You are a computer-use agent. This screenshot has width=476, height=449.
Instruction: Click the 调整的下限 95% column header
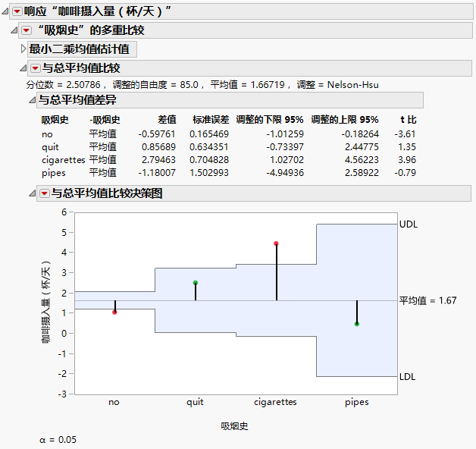(270, 120)
